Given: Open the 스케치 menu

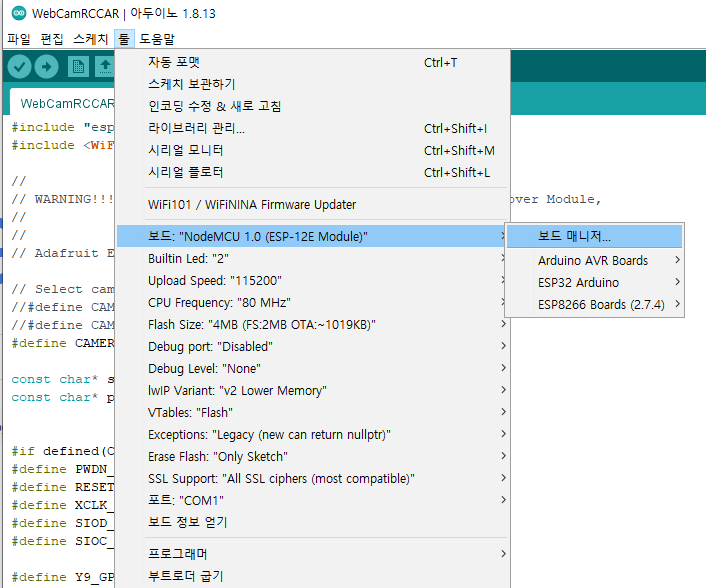Looking at the screenshot, I should pos(91,39).
